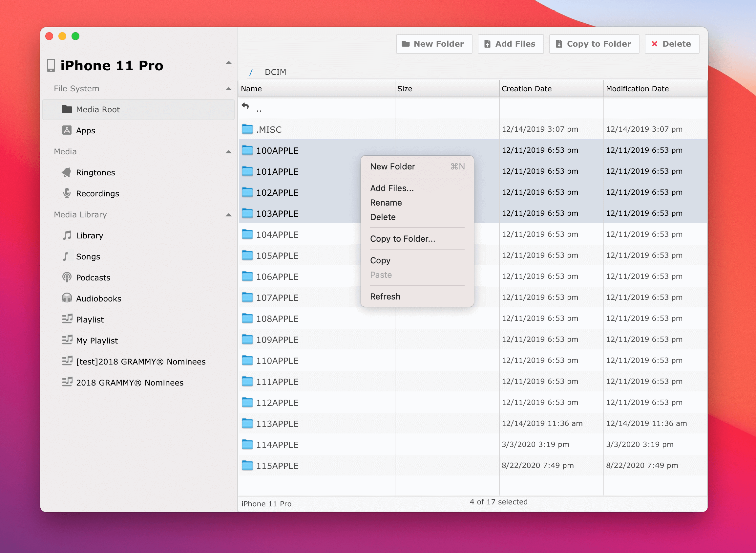756x553 pixels.
Task: Open Recordings in the sidebar
Action: [138, 193]
